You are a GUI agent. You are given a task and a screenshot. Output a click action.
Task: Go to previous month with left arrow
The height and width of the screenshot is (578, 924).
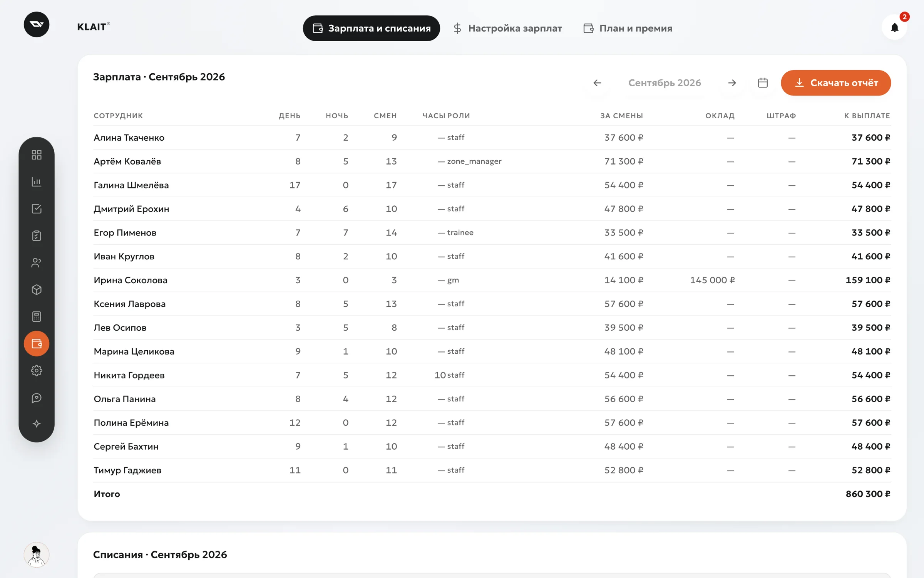click(x=597, y=83)
